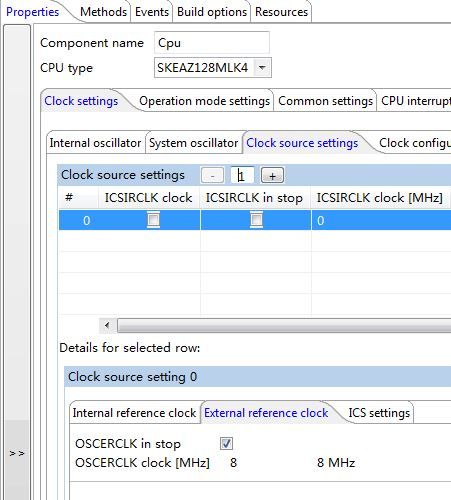
Task: Decrease clock source settings count with minus
Action: (x=212, y=175)
